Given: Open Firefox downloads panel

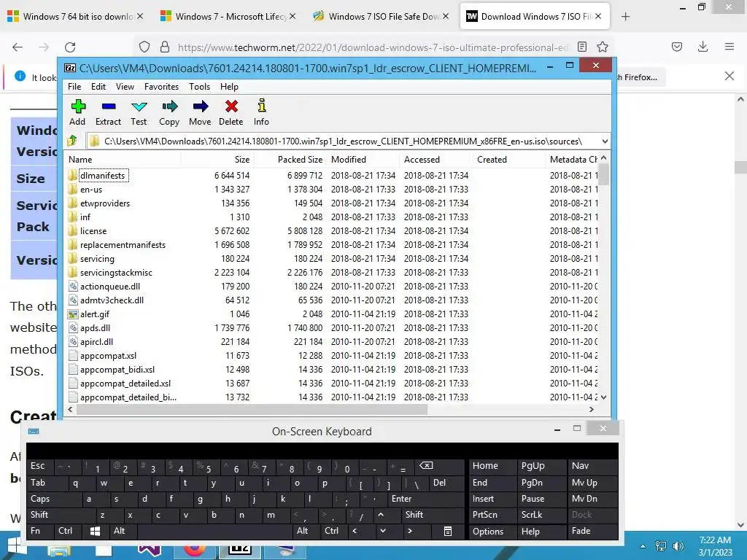Looking at the screenshot, I should 703,47.
